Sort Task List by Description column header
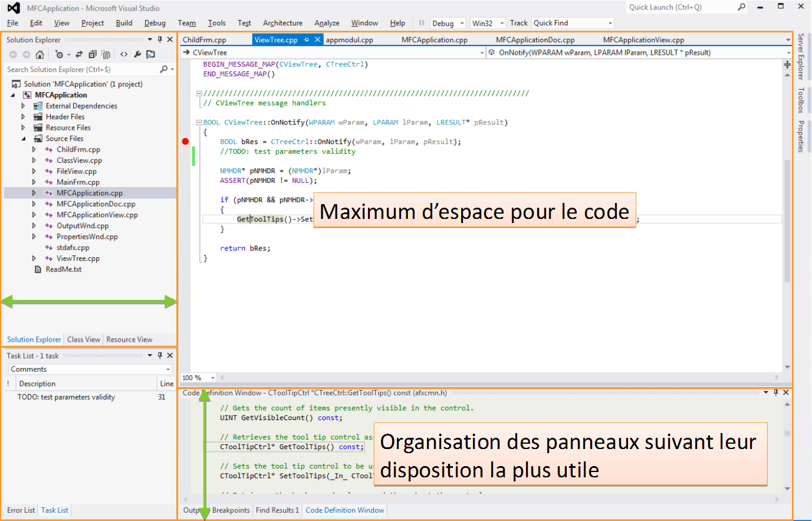 click(86, 384)
